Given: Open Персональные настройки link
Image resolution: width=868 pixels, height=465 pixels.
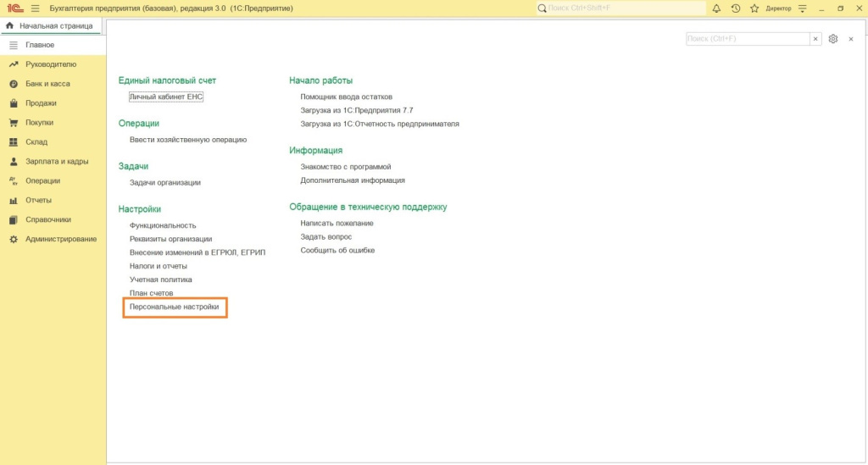Looking at the screenshot, I should pos(175,307).
